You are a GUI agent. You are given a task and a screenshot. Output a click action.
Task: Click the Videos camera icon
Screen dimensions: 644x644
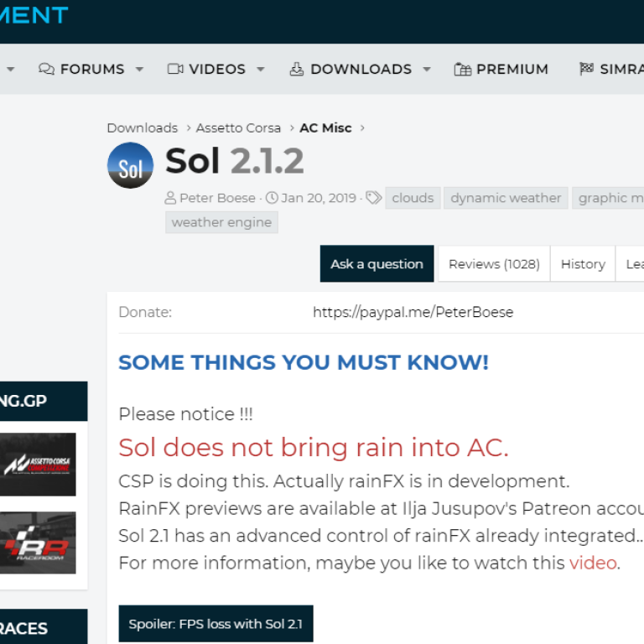175,69
